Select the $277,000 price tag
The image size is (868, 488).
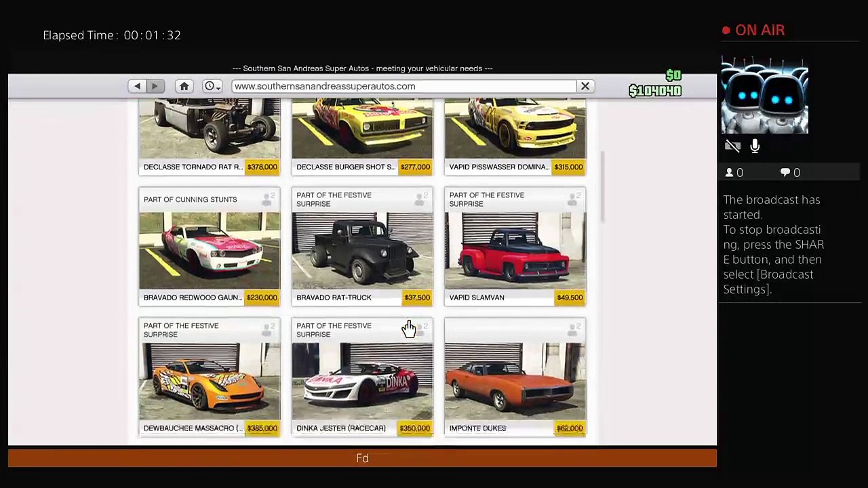[415, 167]
